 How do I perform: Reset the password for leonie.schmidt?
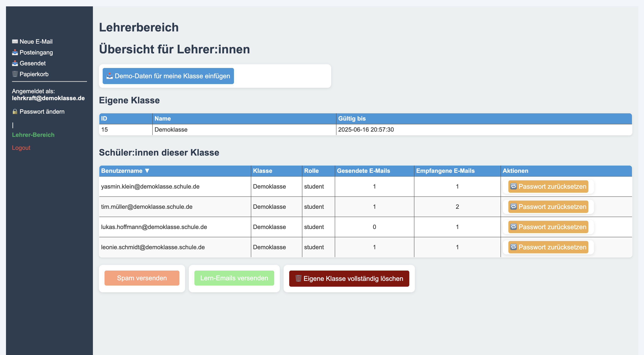pos(548,247)
